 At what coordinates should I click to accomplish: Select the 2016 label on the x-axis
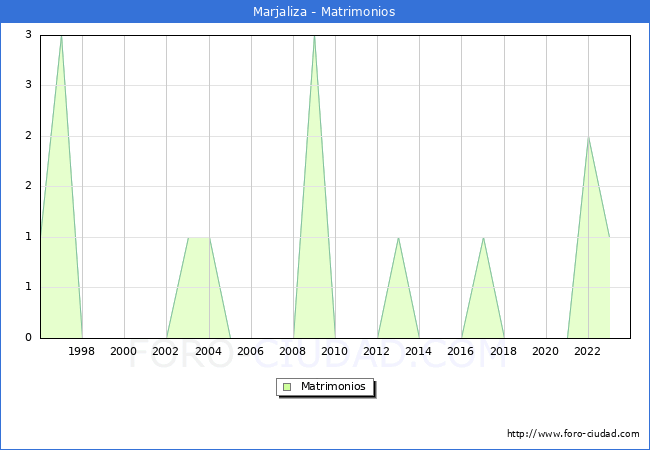click(x=461, y=351)
